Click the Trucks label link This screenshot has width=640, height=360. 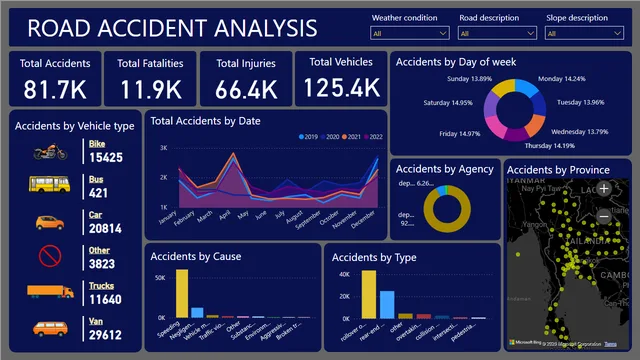(x=102, y=286)
